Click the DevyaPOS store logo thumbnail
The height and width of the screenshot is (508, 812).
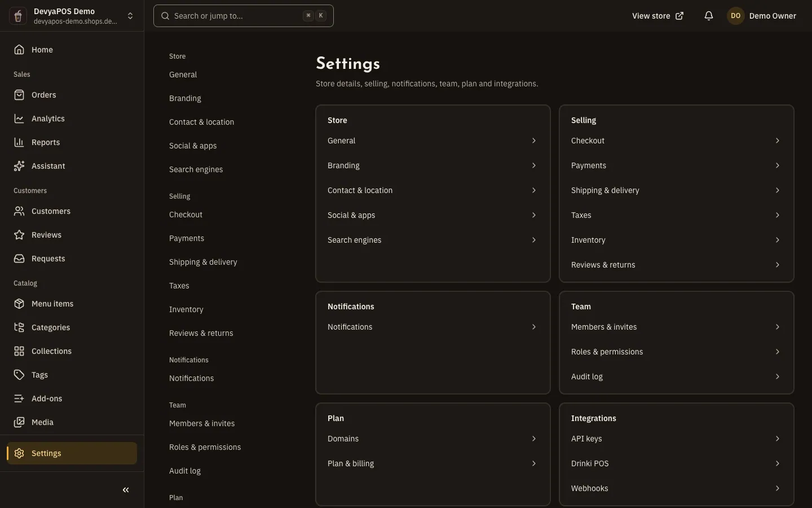point(18,16)
